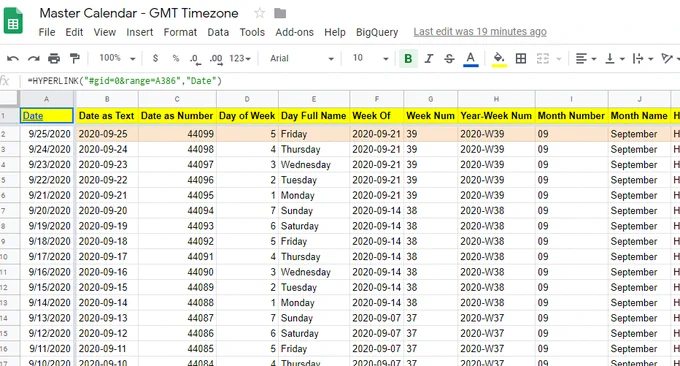Undo the last action

pos(13,58)
